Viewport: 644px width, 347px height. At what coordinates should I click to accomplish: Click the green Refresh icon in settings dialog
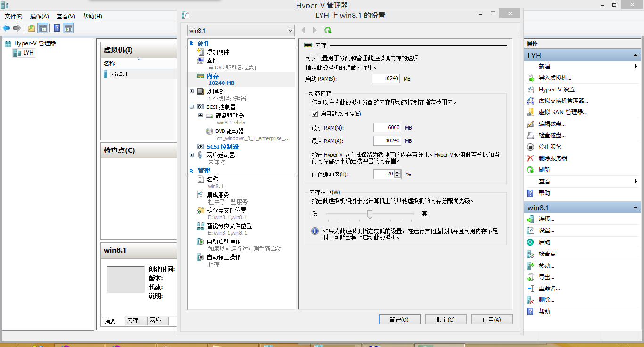(x=328, y=30)
